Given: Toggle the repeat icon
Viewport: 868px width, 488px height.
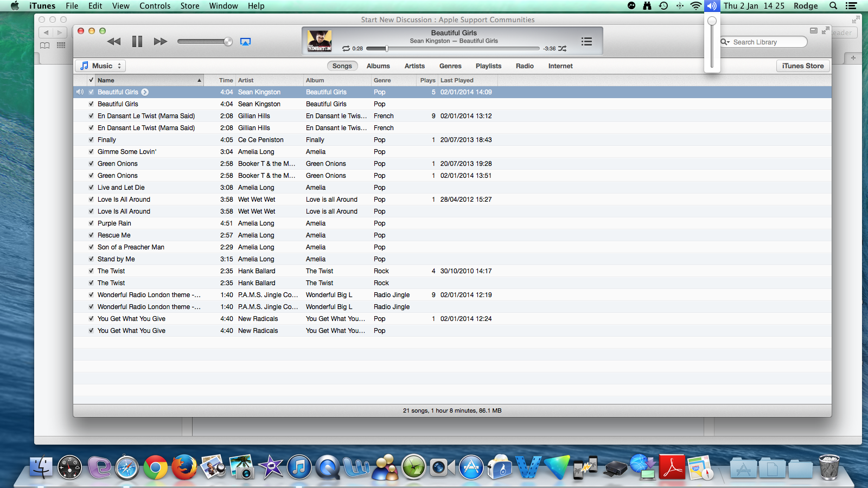Looking at the screenshot, I should tap(346, 48).
